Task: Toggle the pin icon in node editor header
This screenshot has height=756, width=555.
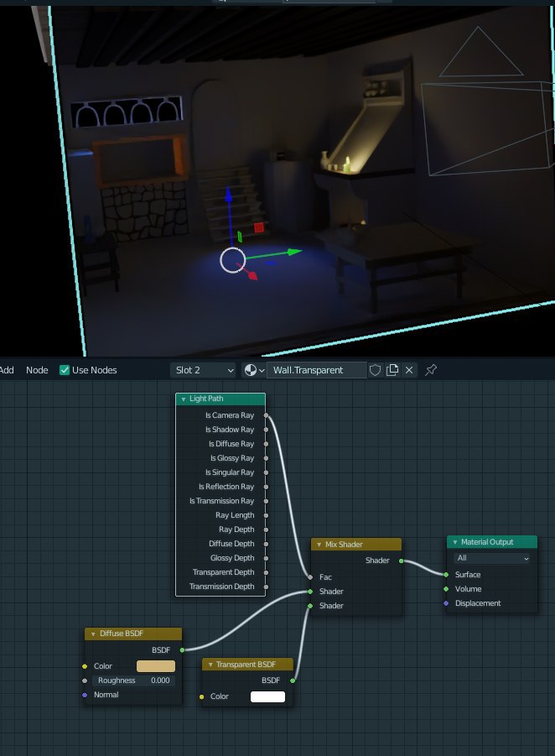Action: point(431,370)
